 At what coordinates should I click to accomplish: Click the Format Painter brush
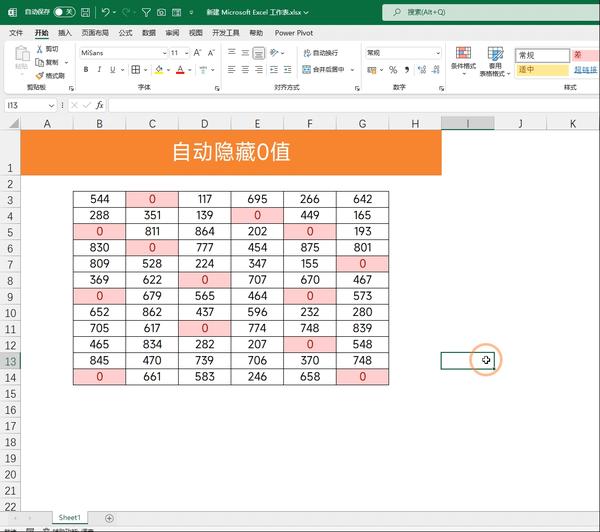coord(50,75)
